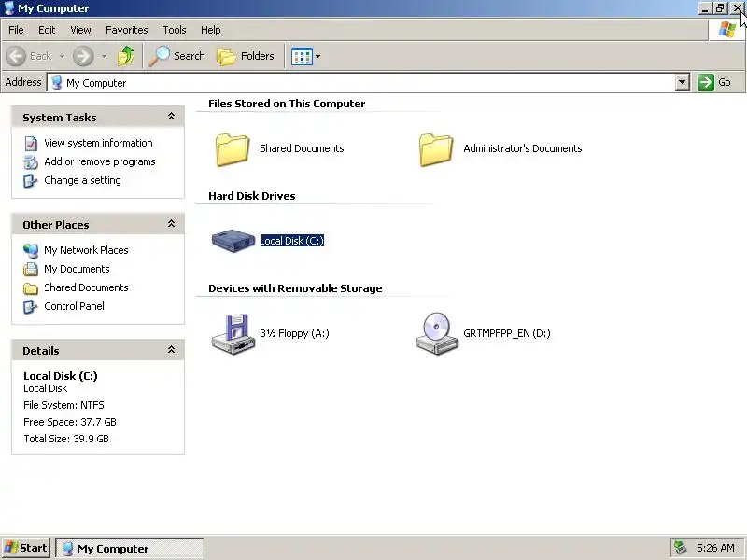Click the 3½ Floppy (A:) label
747x560 pixels.
click(294, 333)
